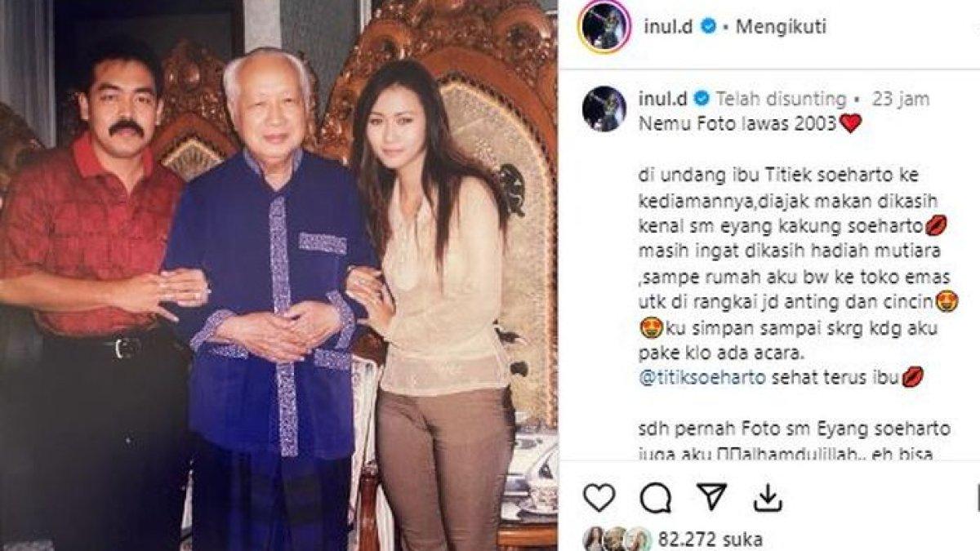Click the verified badge before Telah disunting
The image size is (980, 551).
(701, 99)
